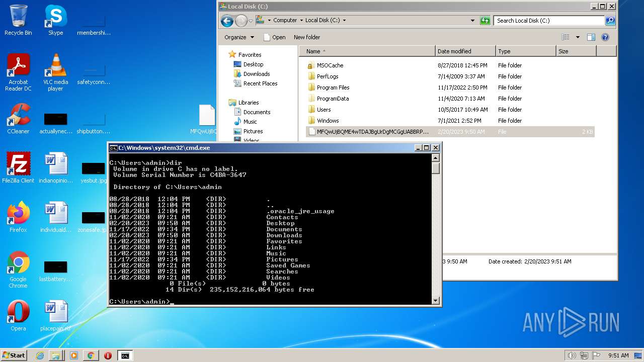
Task: Click the clock showing 9:51 AM
Action: (618, 355)
